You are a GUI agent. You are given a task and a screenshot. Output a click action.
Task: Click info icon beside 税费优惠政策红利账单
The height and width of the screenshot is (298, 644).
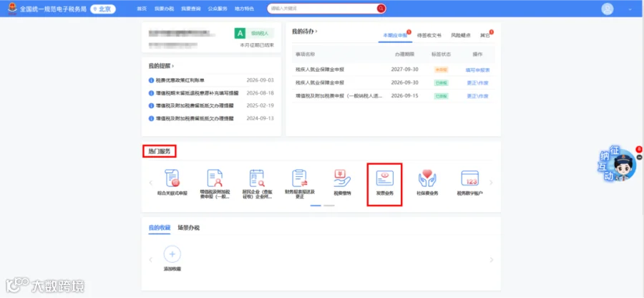click(x=151, y=80)
